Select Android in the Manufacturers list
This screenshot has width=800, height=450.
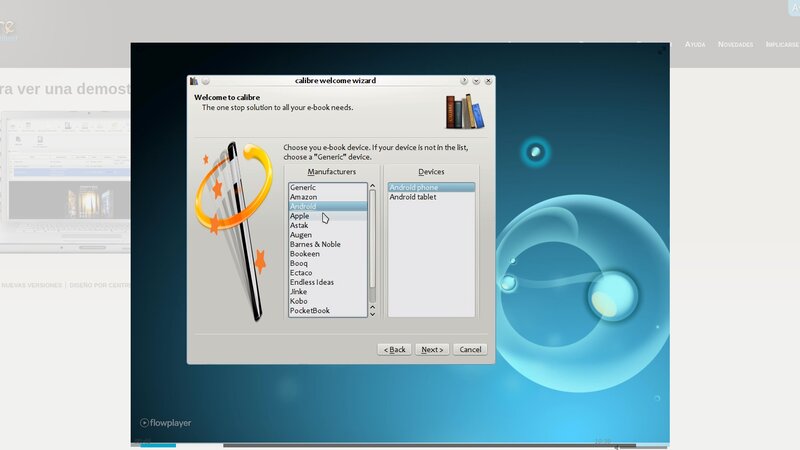coord(328,206)
